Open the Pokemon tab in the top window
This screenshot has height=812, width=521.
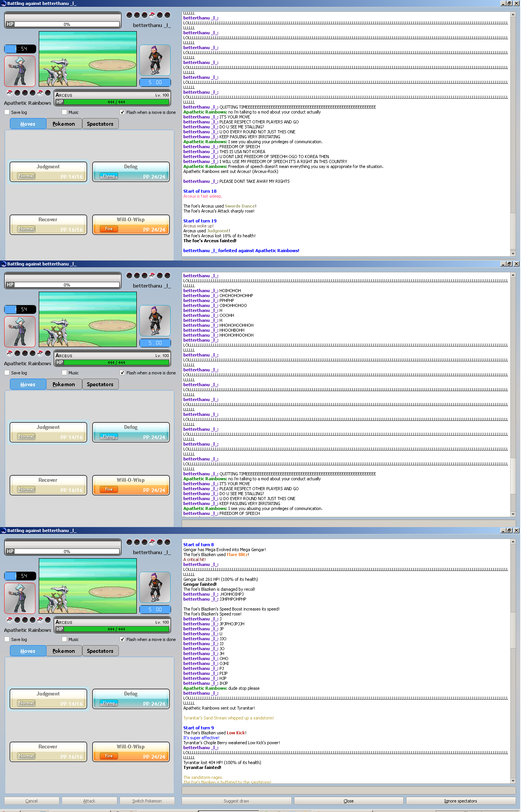pyautogui.click(x=64, y=124)
